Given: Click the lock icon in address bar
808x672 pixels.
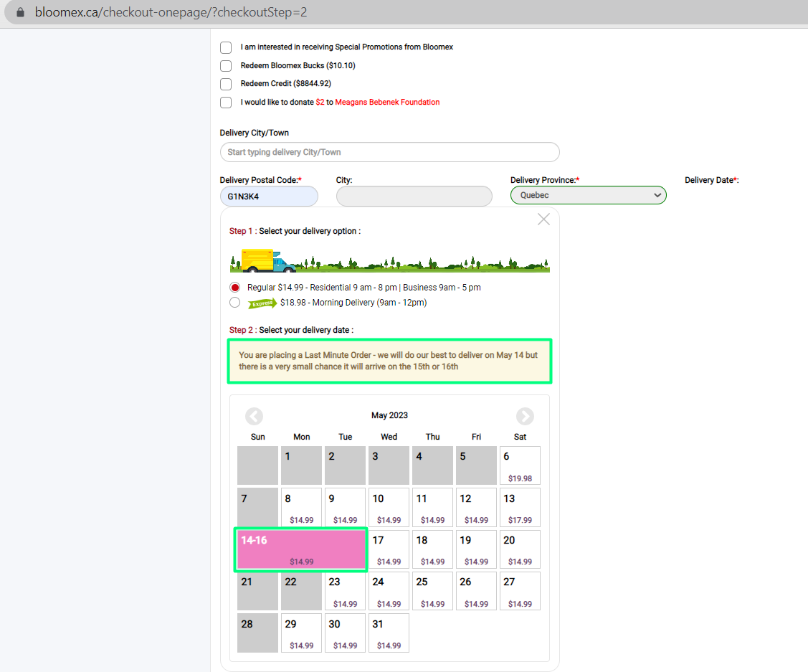Looking at the screenshot, I should click(x=20, y=12).
